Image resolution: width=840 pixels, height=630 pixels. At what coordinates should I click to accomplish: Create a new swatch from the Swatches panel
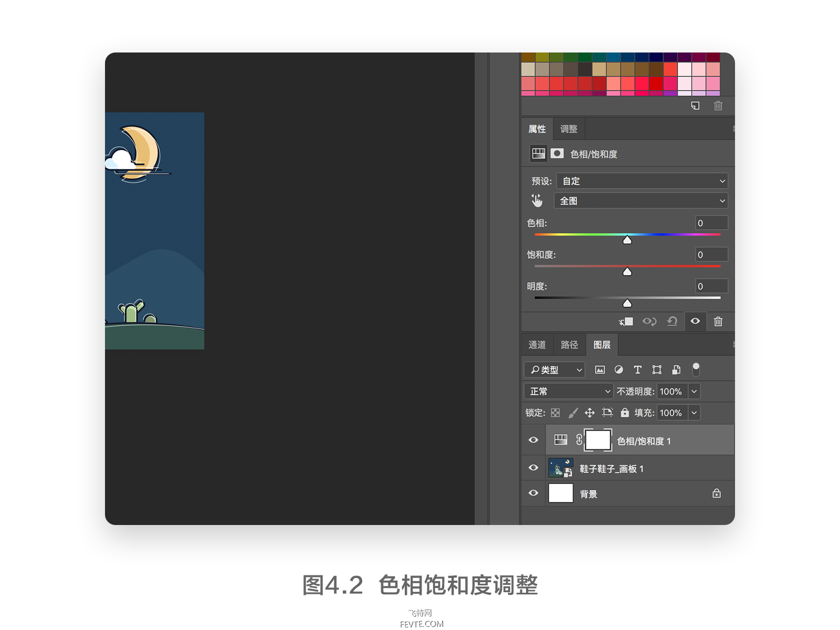(x=695, y=106)
